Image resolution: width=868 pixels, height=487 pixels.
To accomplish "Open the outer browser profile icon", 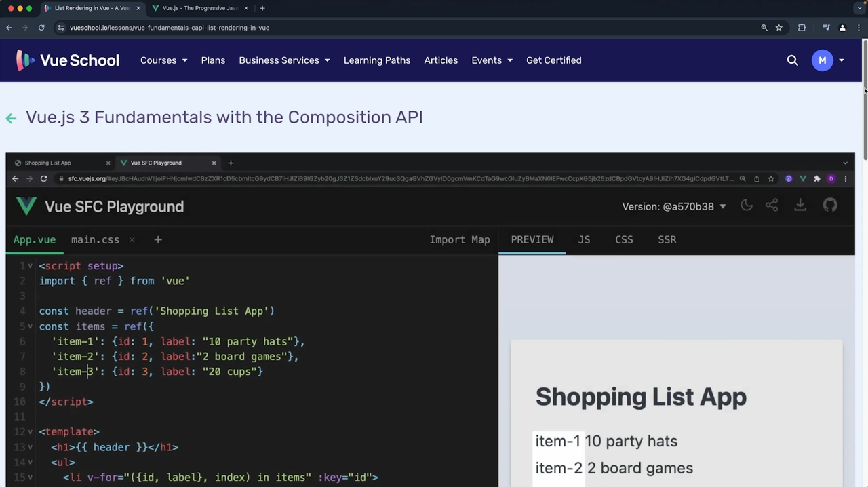I will click(x=842, y=28).
